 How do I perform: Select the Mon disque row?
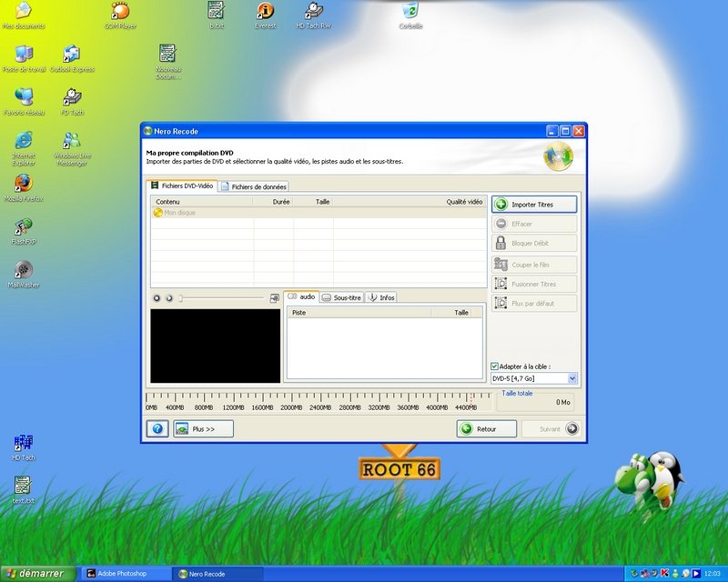coord(318,213)
